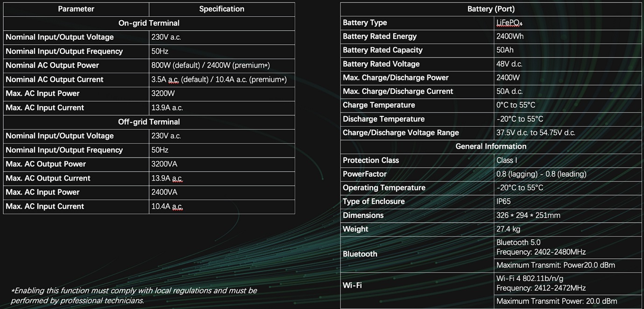Click the Bluetooth row label
The width and height of the screenshot is (644, 309).
[360, 254]
